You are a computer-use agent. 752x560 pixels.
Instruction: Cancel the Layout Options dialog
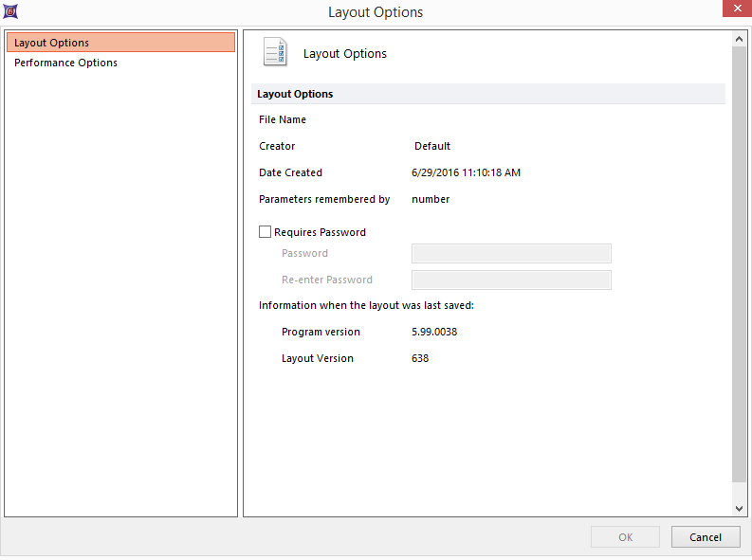(x=706, y=537)
